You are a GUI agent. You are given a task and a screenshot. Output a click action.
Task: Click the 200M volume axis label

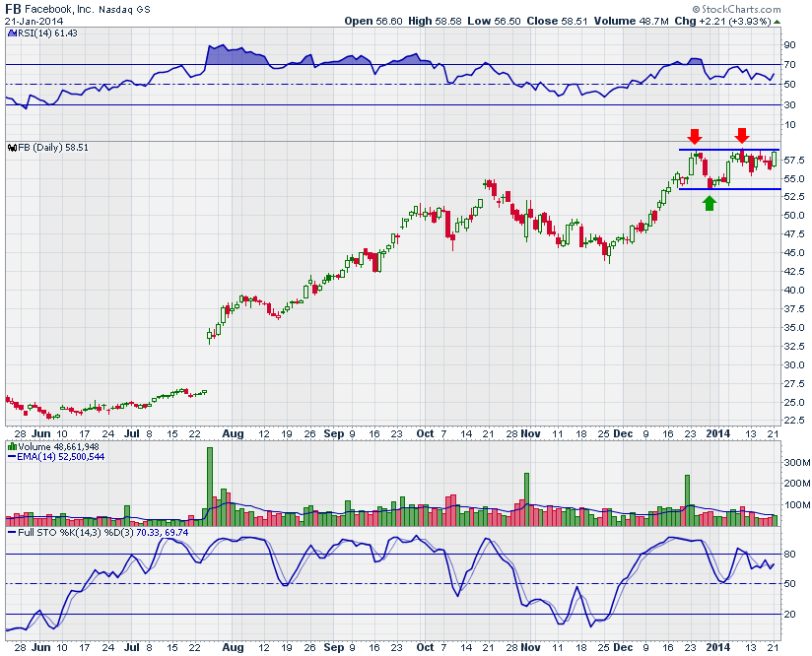coord(796,484)
